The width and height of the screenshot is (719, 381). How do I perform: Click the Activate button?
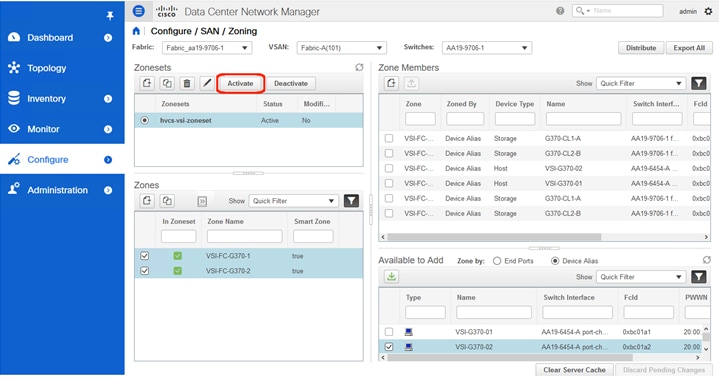(240, 83)
